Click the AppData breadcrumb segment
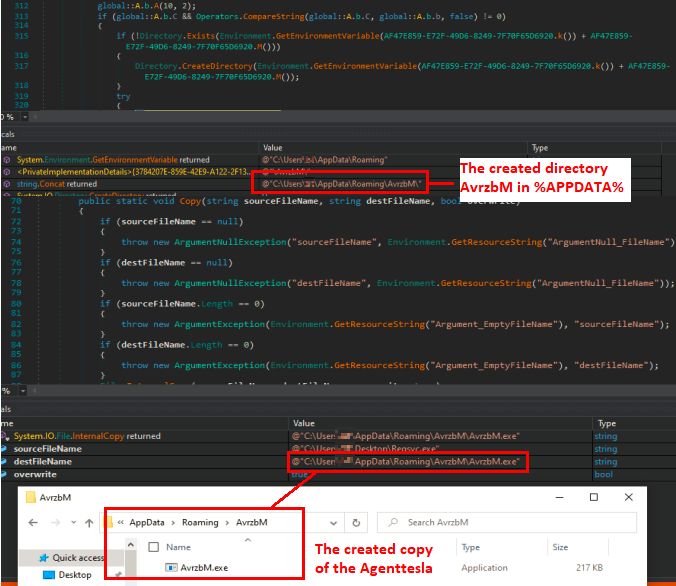This screenshot has height=586, width=676. point(147,523)
